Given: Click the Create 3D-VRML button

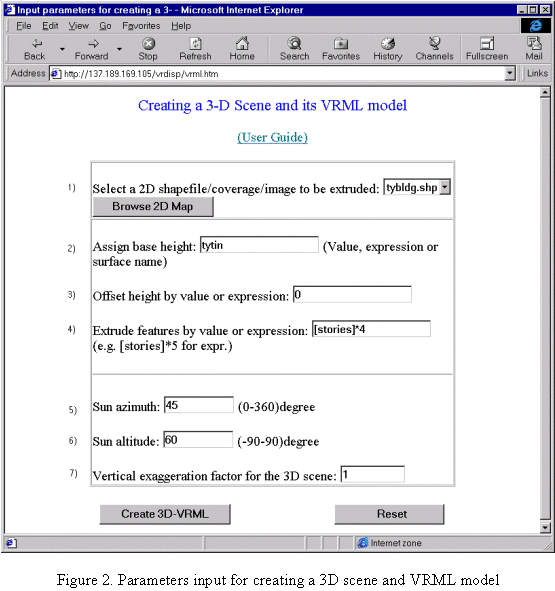Looking at the screenshot, I should (x=165, y=514).
